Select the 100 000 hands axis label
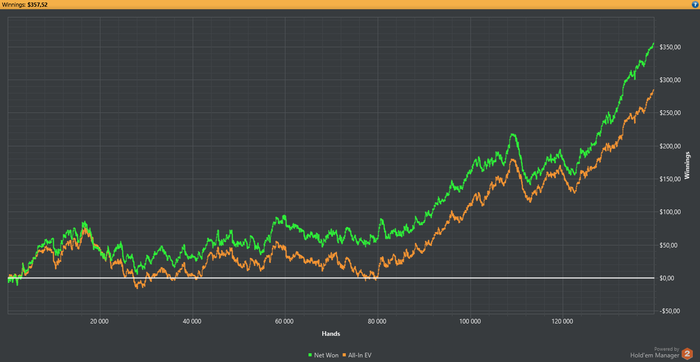The width and height of the screenshot is (700, 362). pos(470,320)
